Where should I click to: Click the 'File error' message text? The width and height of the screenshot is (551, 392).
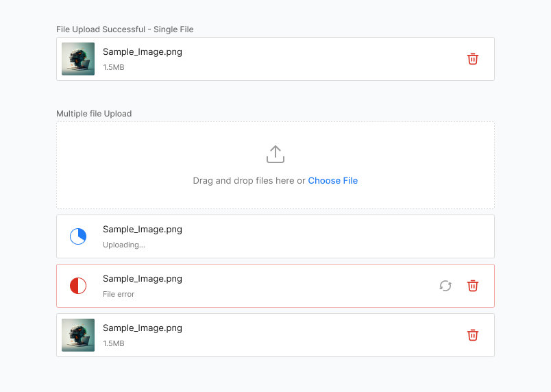tap(119, 294)
